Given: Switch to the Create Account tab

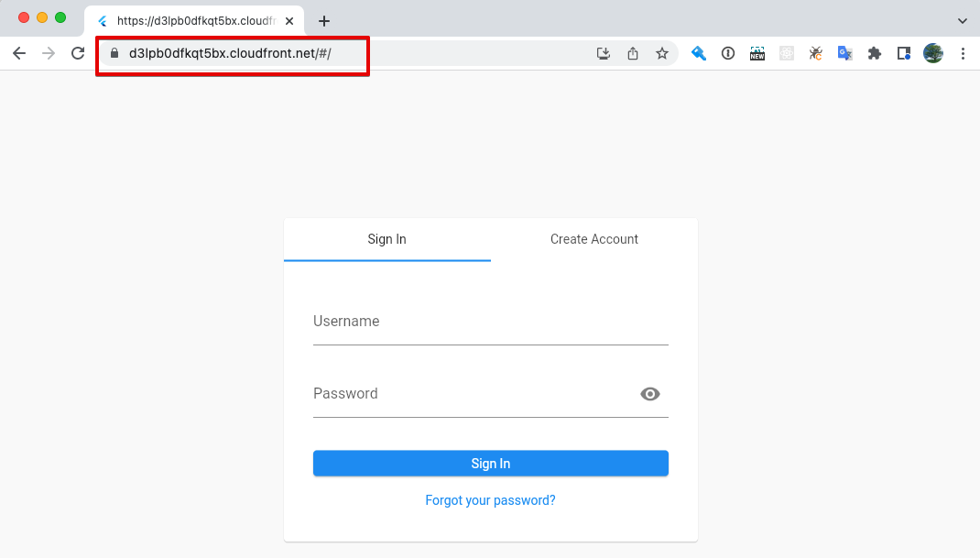Looking at the screenshot, I should [x=593, y=239].
